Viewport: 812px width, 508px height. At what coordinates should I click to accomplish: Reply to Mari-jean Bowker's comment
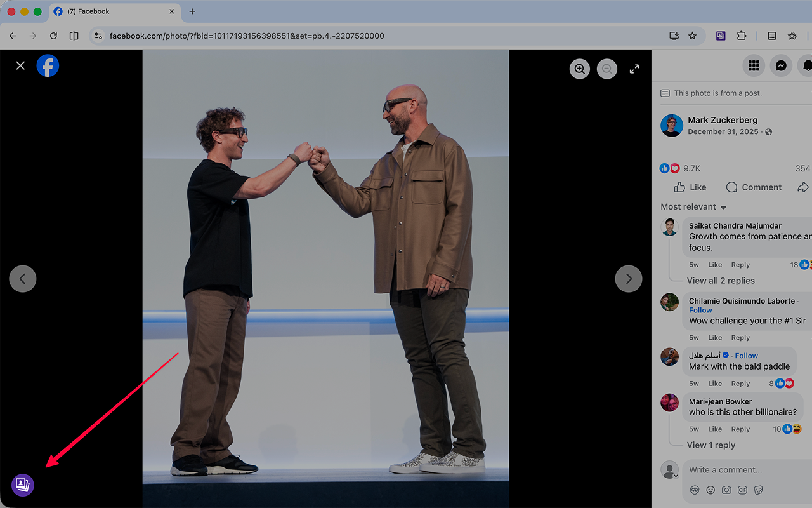click(x=740, y=429)
